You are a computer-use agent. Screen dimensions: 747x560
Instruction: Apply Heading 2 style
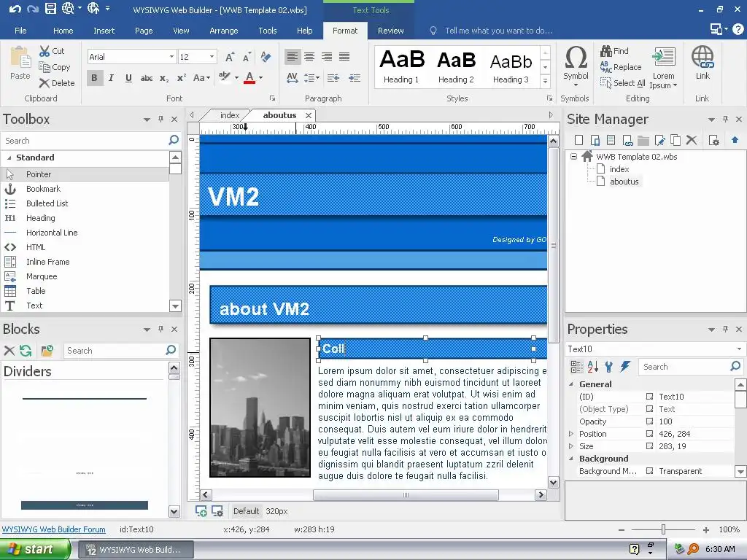click(456, 66)
